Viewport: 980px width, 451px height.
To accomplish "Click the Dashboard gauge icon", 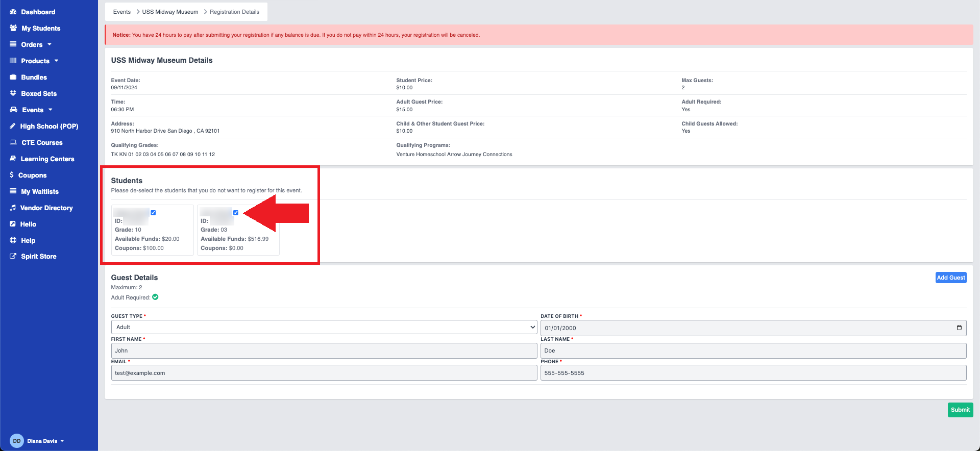I will (x=13, y=12).
